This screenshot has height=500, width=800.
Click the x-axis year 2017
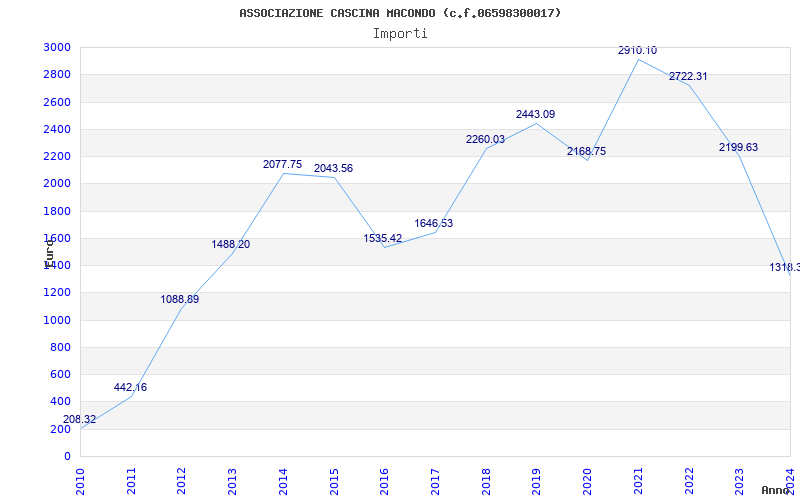click(x=435, y=482)
